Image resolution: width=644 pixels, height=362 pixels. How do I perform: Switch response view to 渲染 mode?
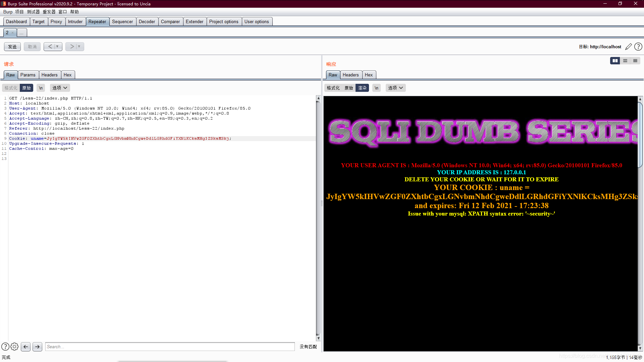[362, 88]
